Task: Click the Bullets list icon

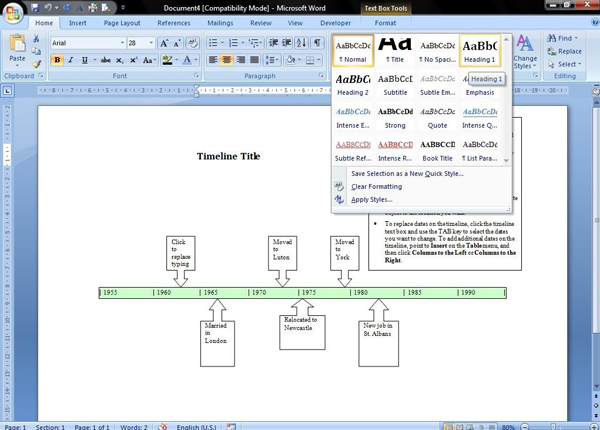Action: click(x=214, y=43)
